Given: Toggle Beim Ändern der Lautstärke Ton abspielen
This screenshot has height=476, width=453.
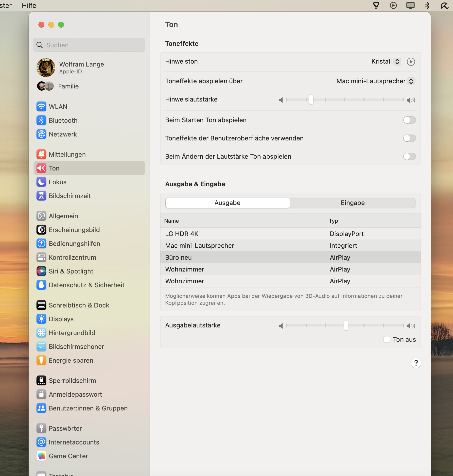Looking at the screenshot, I should coord(409,156).
